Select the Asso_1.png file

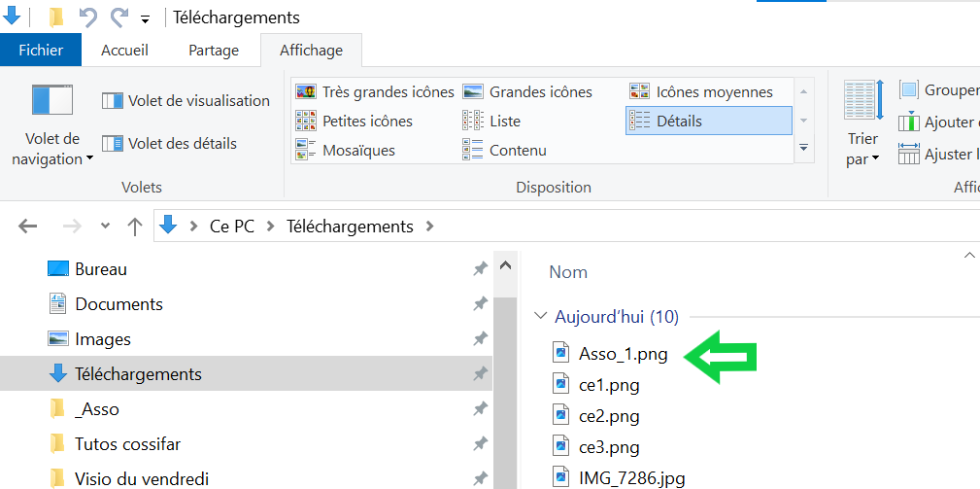click(623, 354)
